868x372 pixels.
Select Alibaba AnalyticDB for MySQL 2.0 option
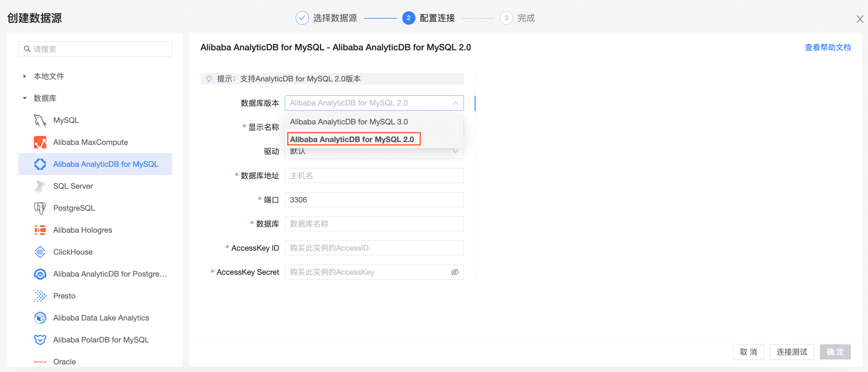click(x=374, y=139)
